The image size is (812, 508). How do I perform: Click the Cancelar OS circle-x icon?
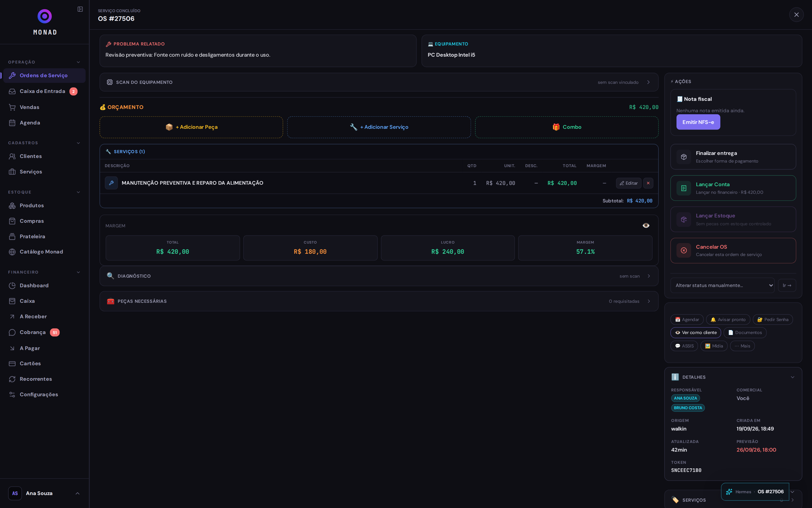[684, 250]
